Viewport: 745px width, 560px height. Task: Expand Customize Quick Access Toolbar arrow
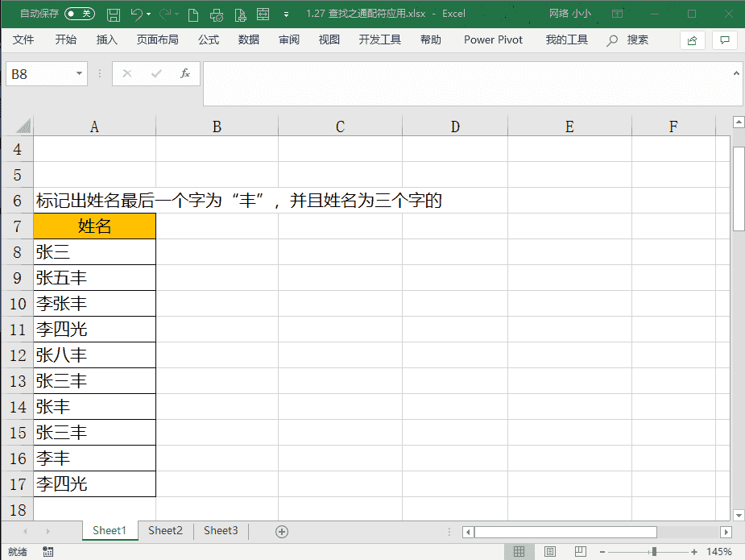pyautogui.click(x=286, y=15)
